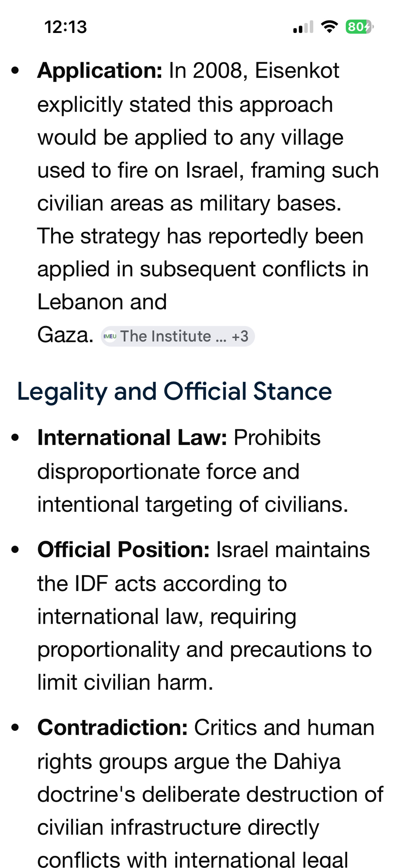401x868 pixels.
Task: Tap the bold "Official Position:" label
Action: pyautogui.click(x=124, y=550)
